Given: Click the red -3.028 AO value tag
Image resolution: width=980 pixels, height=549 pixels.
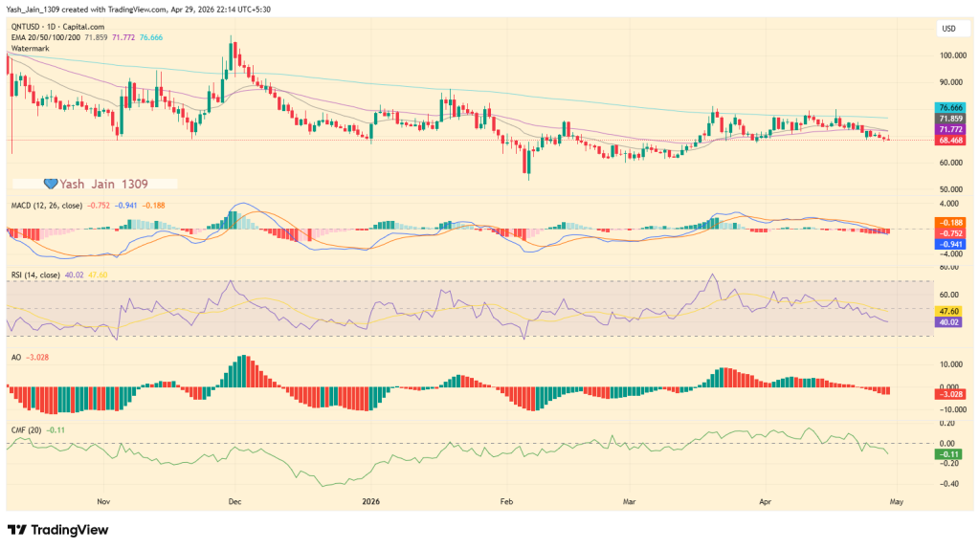Looking at the screenshot, I should pos(950,393).
